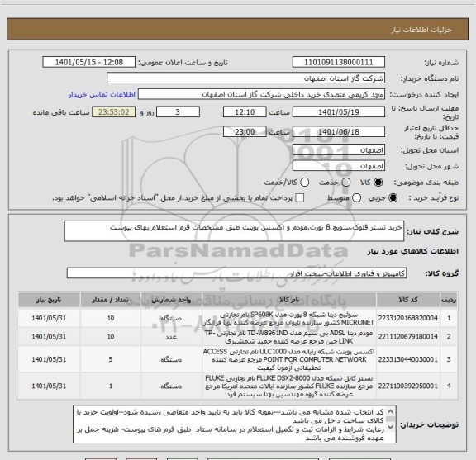Select the جزیی purchase type radio

(x=393, y=198)
